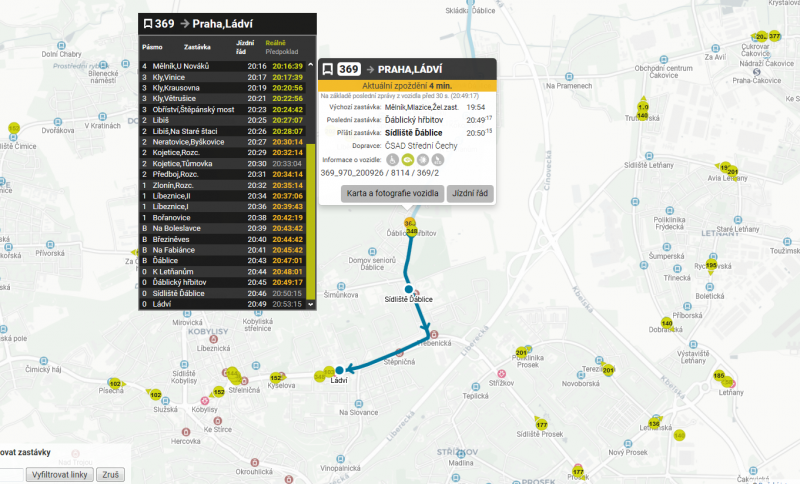
Task: Select the K Letňanům timetable row
Action: click(222, 271)
